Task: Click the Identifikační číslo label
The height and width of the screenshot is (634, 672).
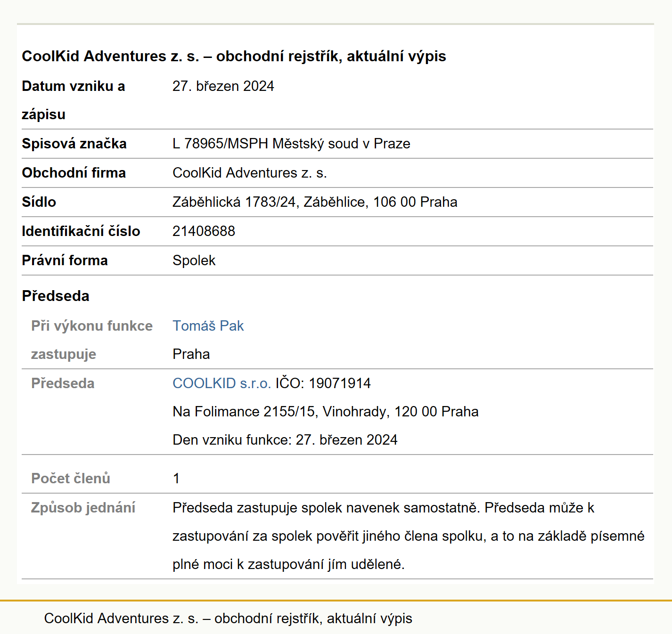Action: pos(81,231)
